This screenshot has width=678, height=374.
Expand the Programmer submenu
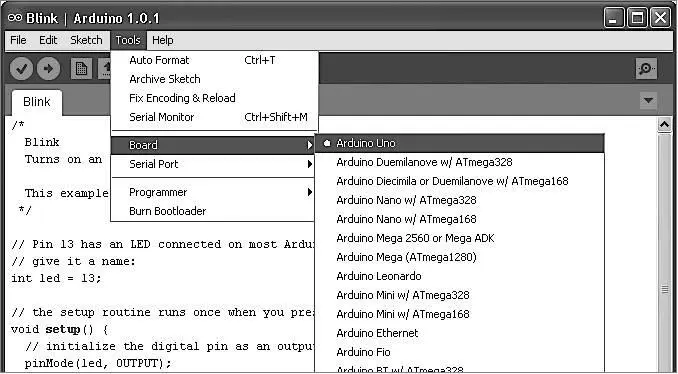tap(213, 192)
